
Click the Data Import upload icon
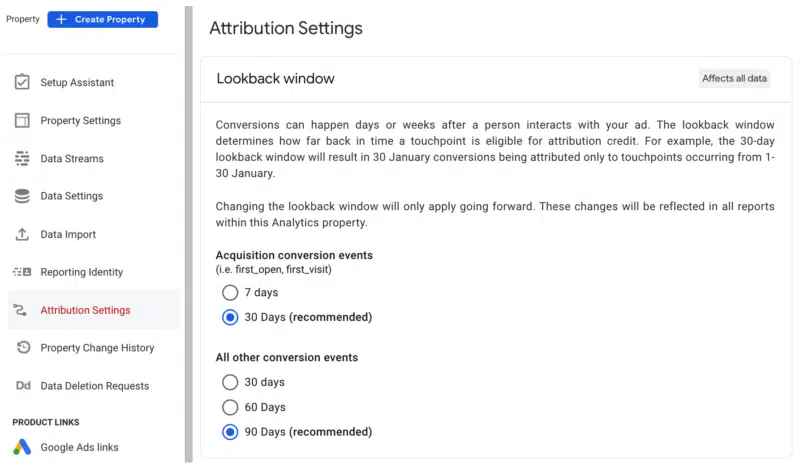(22, 234)
